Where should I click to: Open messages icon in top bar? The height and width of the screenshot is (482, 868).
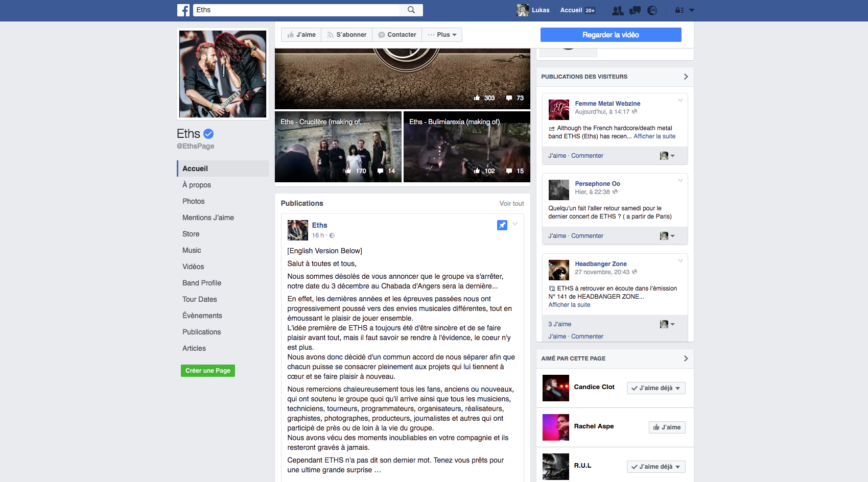[635, 10]
